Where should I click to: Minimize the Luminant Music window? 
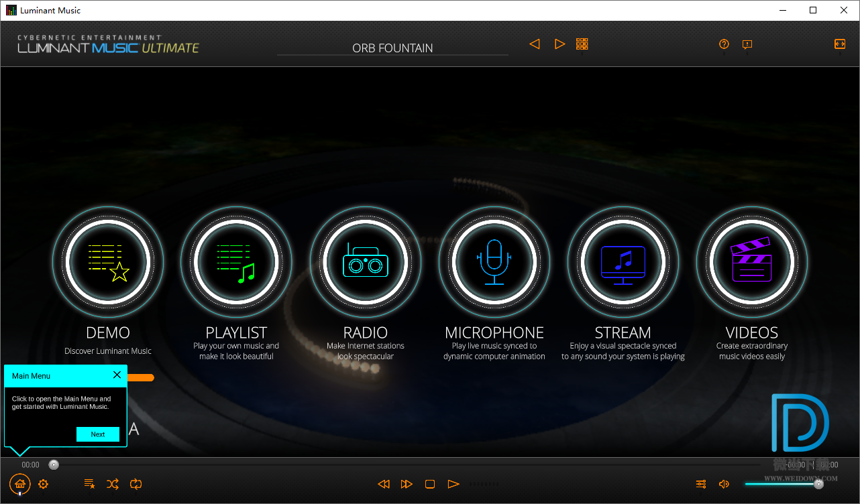point(782,10)
